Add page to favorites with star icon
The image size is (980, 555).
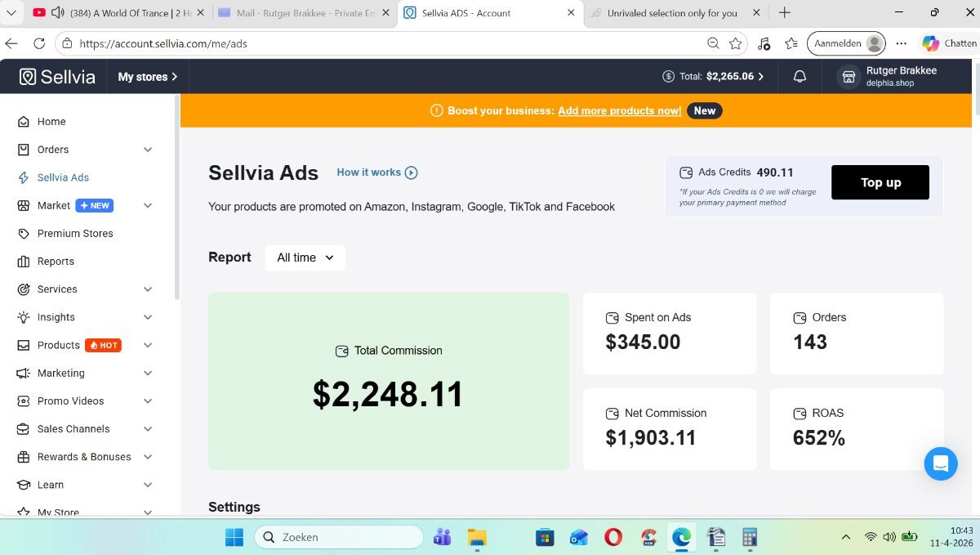pyautogui.click(x=735, y=43)
